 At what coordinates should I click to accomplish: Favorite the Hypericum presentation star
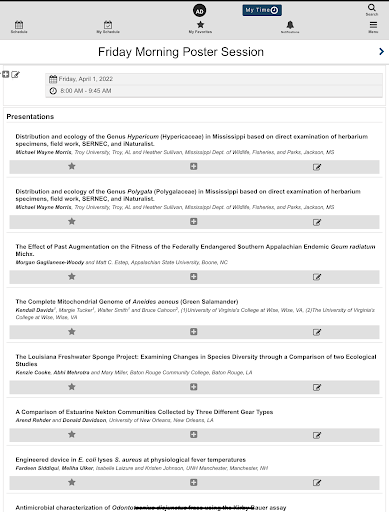click(72, 166)
